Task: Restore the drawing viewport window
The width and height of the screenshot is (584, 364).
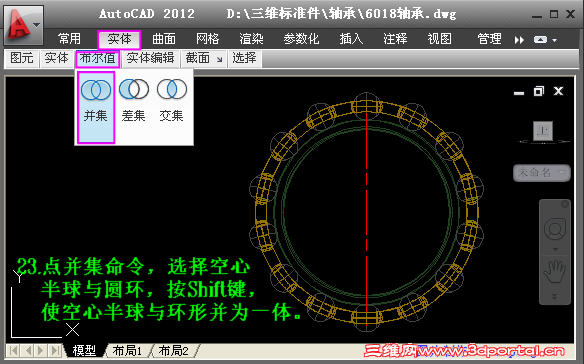Action: 539,91
